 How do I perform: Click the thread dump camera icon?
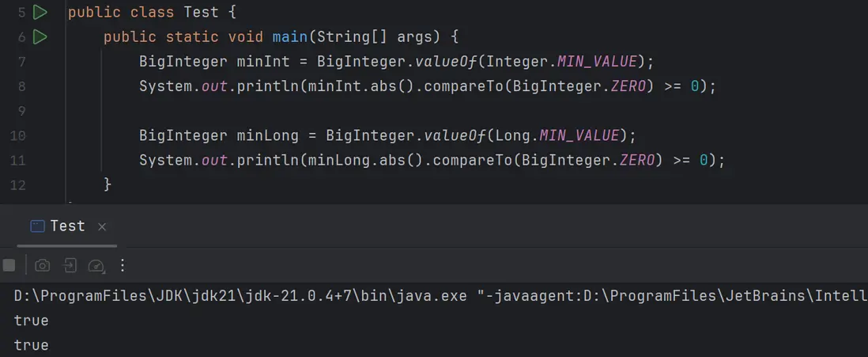click(43, 265)
